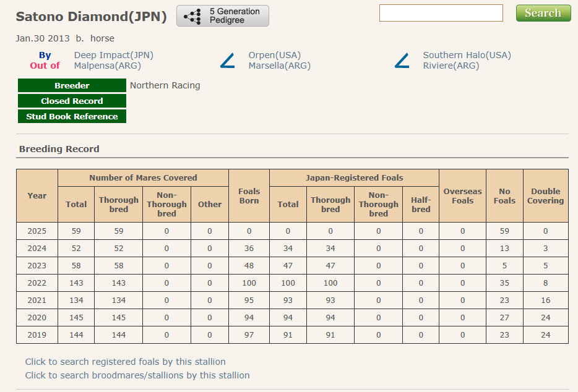
Task: Select 2023 foals born value 48
Action: pyautogui.click(x=249, y=266)
